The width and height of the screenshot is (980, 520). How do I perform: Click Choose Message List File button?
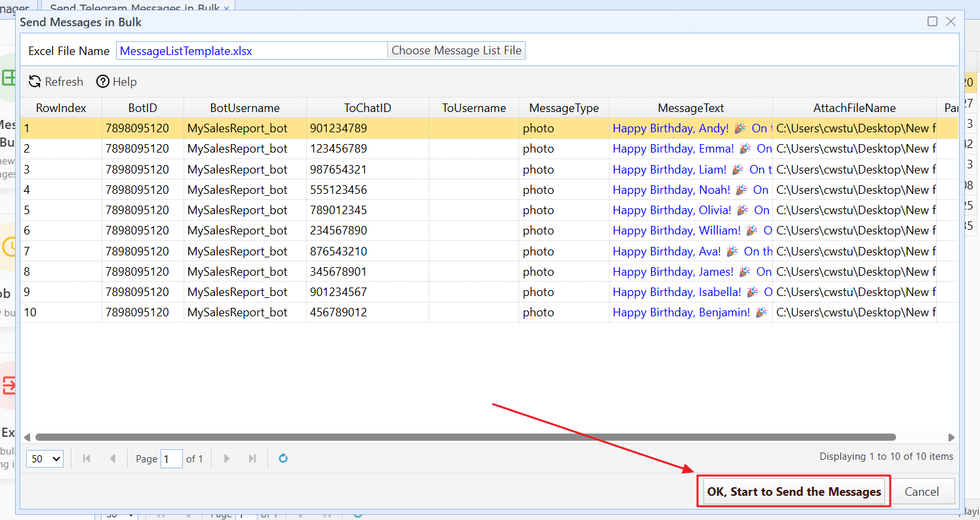pyautogui.click(x=456, y=50)
